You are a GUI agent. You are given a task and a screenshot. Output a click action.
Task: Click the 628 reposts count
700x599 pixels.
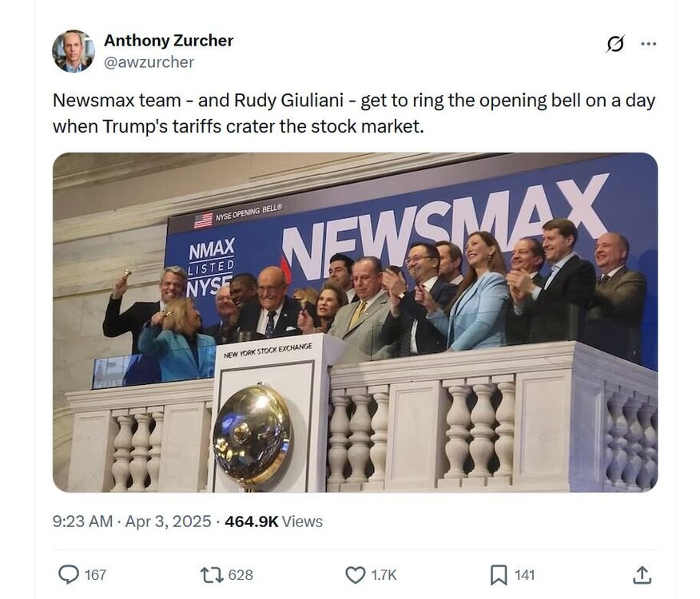coord(241,575)
